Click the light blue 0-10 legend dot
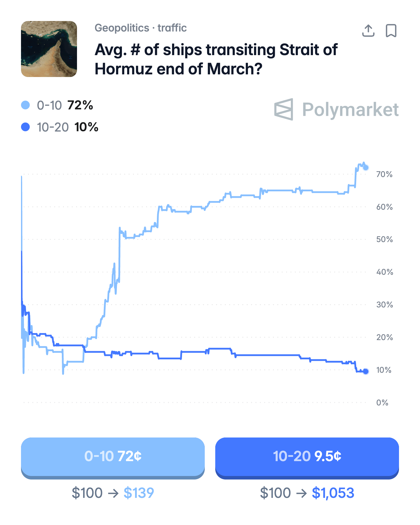The height and width of the screenshot is (525, 420). pyautogui.click(x=26, y=105)
